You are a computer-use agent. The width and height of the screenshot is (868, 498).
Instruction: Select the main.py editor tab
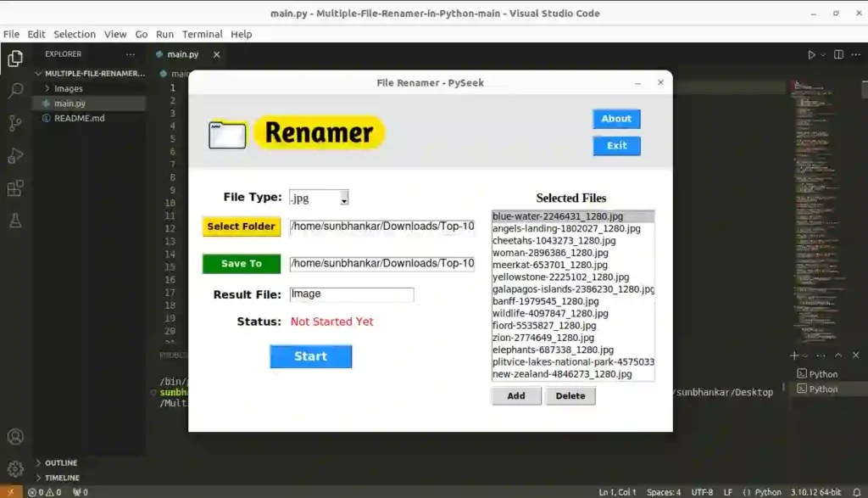pos(183,53)
